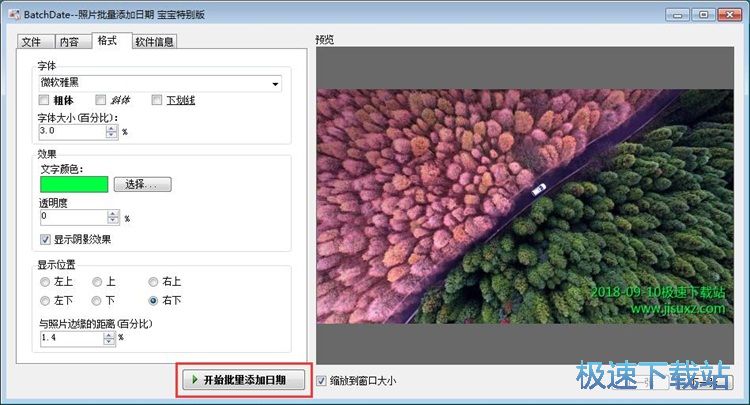The height and width of the screenshot is (405, 750).
Task: Select the 上 position radio button
Action: coord(97,282)
